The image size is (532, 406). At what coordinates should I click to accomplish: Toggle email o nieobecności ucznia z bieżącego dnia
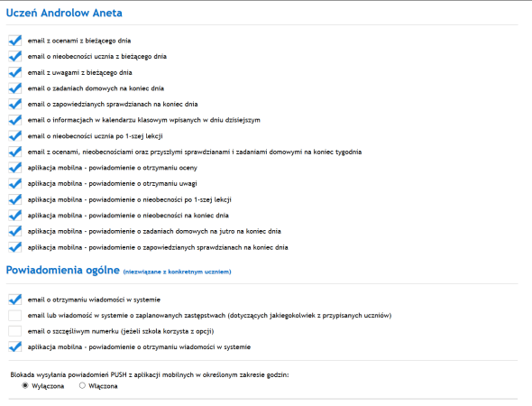pos(15,56)
